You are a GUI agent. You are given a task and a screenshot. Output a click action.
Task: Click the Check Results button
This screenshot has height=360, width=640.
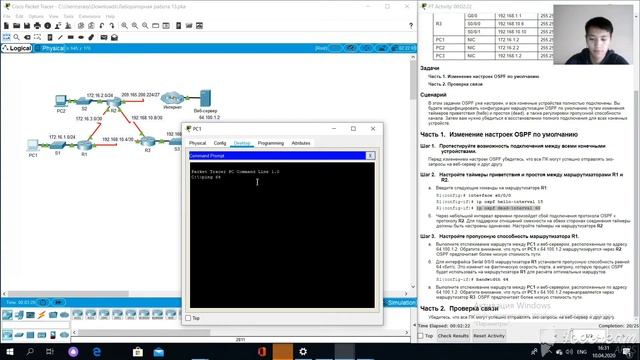point(453,336)
